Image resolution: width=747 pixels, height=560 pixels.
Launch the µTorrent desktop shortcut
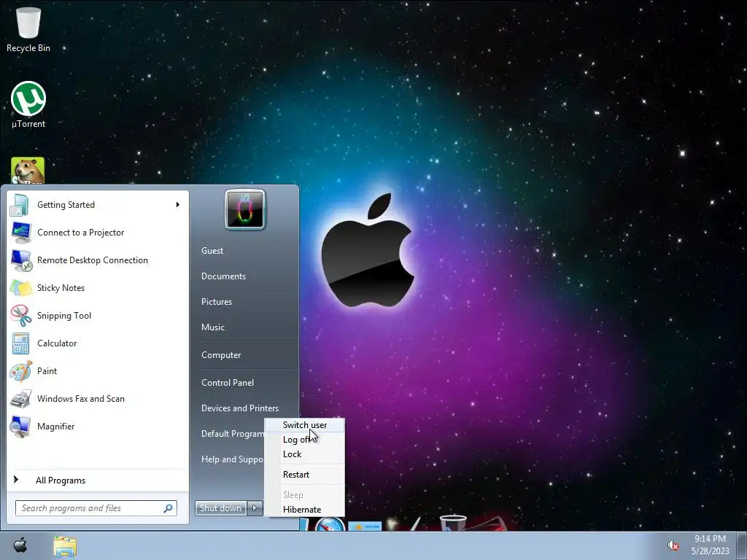pyautogui.click(x=28, y=105)
